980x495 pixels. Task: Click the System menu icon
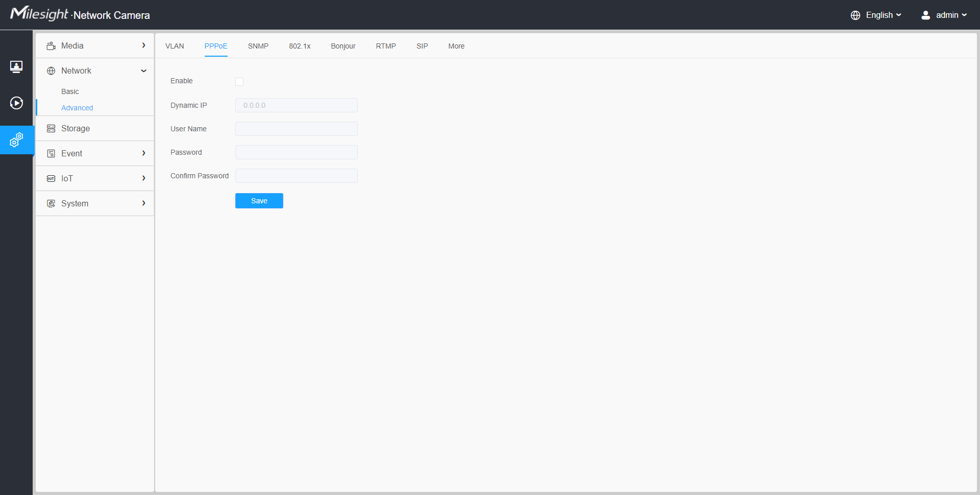pyautogui.click(x=51, y=204)
